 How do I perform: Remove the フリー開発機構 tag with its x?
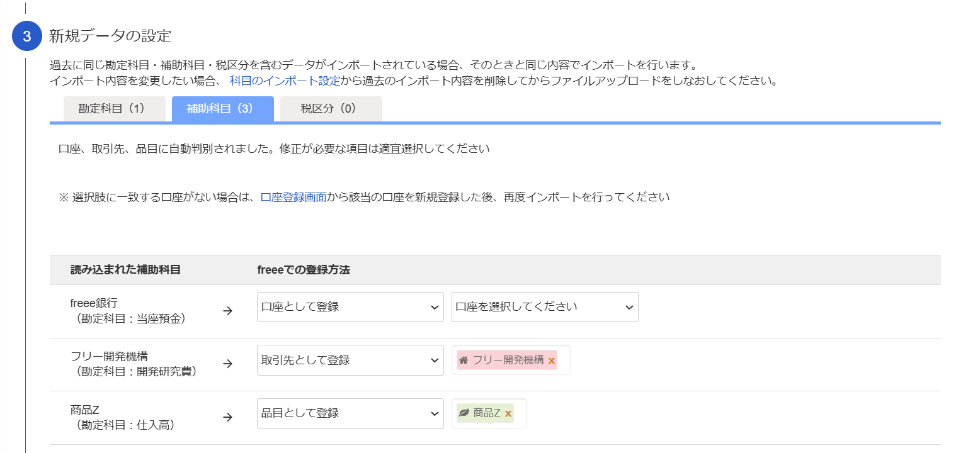[x=552, y=361]
